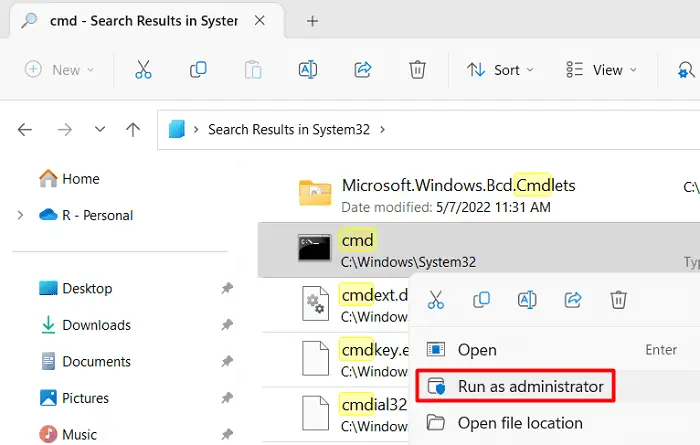The image size is (700, 445).
Task: Click the Share icon in the top toolbar
Action: (x=362, y=70)
